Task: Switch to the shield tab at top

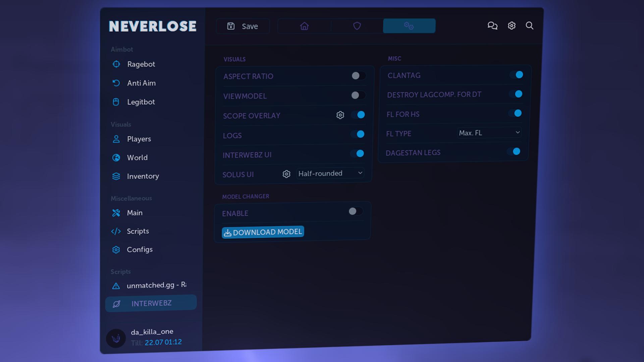Action: pyautogui.click(x=357, y=26)
